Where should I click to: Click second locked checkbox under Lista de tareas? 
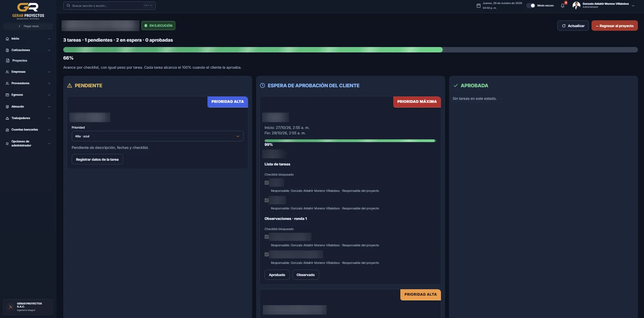(x=266, y=200)
